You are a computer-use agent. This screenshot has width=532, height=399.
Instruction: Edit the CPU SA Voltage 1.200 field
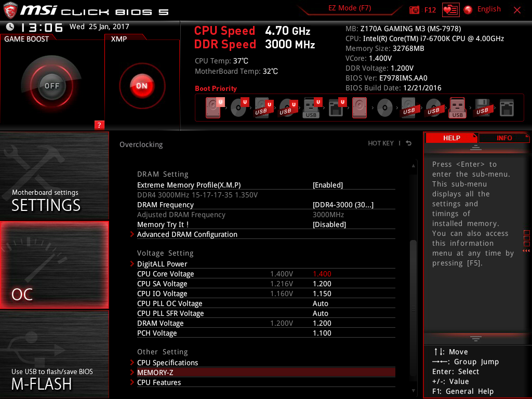(x=322, y=284)
